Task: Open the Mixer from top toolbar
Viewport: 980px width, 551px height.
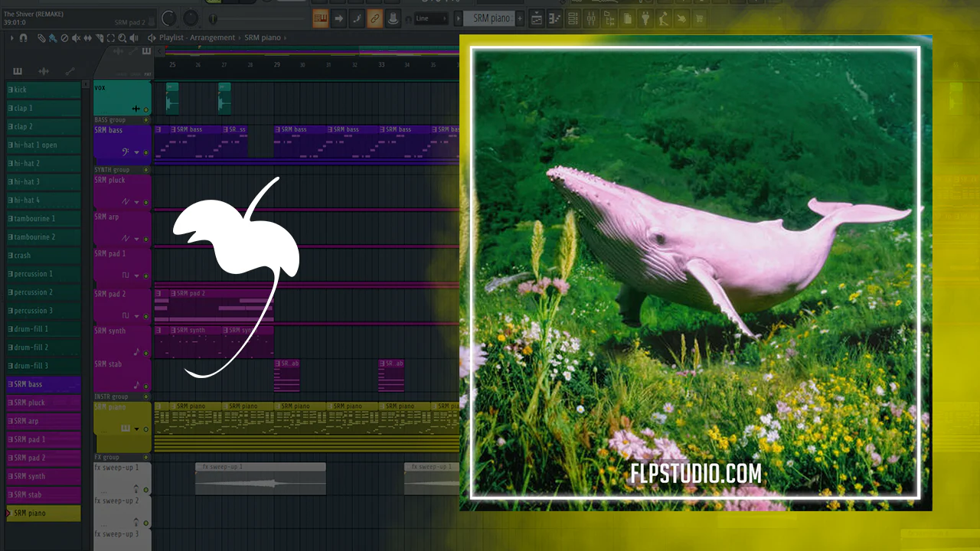Action: tap(591, 18)
